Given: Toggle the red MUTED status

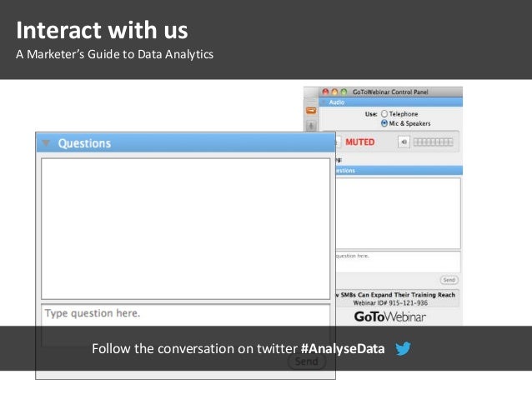Looking at the screenshot, I should click(360, 142).
